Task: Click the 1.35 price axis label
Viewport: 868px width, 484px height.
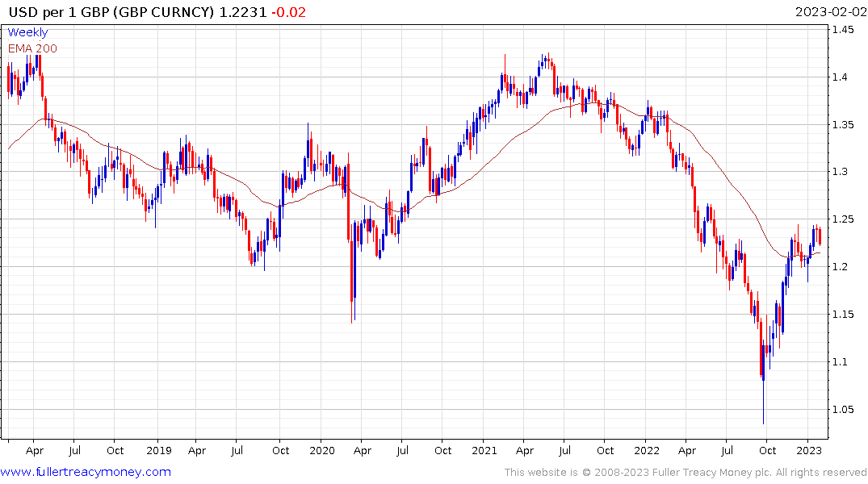Action: [x=843, y=125]
